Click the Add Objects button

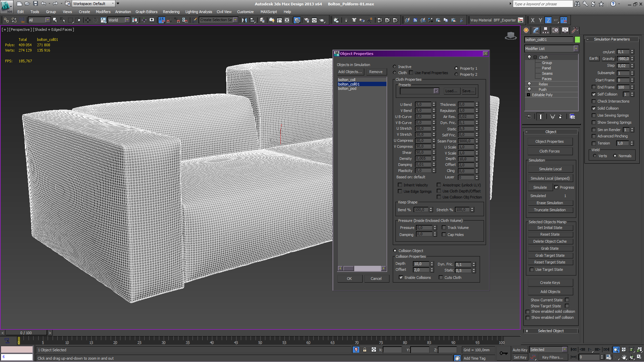[x=350, y=72]
